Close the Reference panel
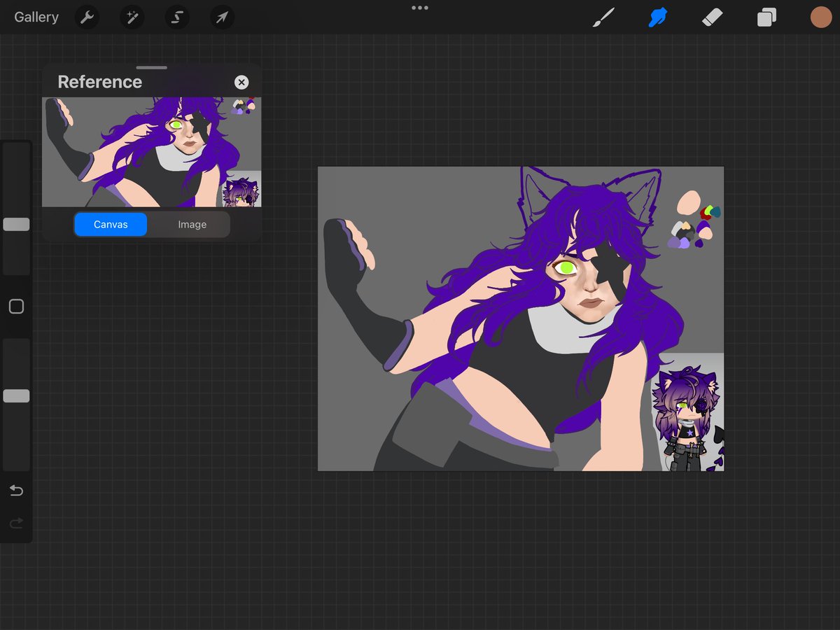840x630 pixels. click(241, 83)
